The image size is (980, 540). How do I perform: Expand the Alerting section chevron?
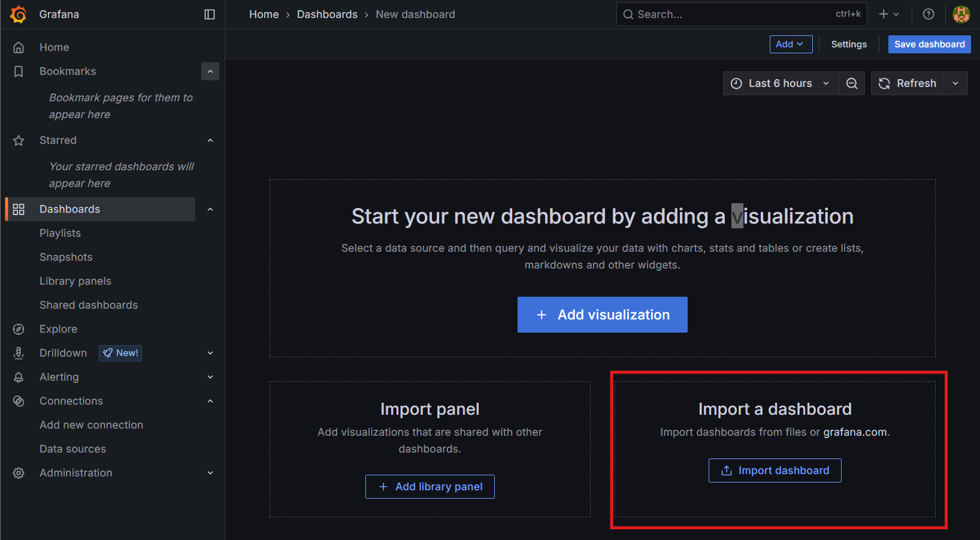(210, 377)
